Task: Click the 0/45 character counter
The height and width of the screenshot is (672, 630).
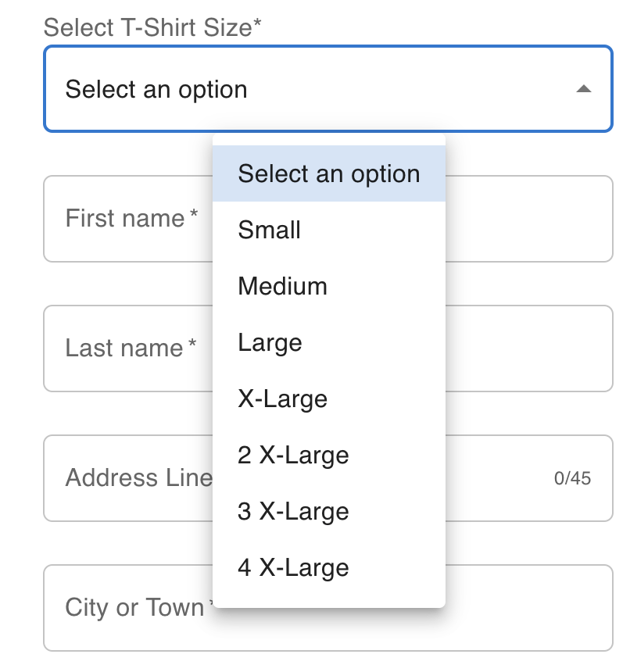Action: [572, 478]
